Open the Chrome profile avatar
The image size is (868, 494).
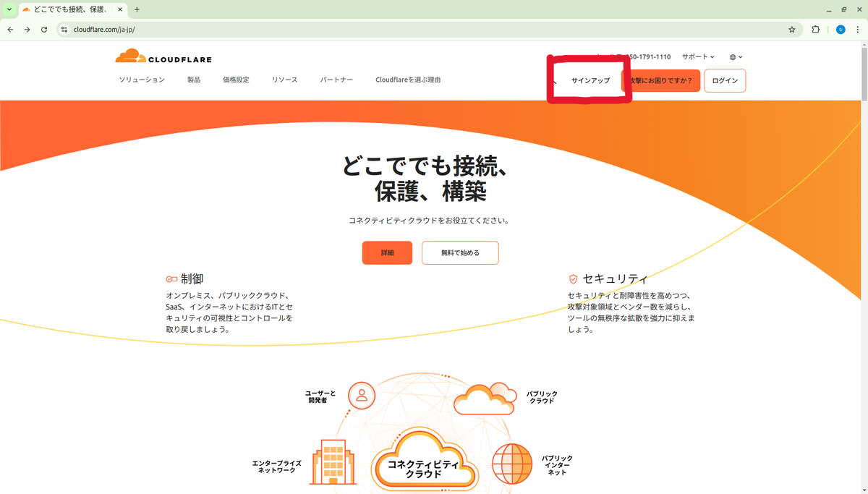point(841,30)
